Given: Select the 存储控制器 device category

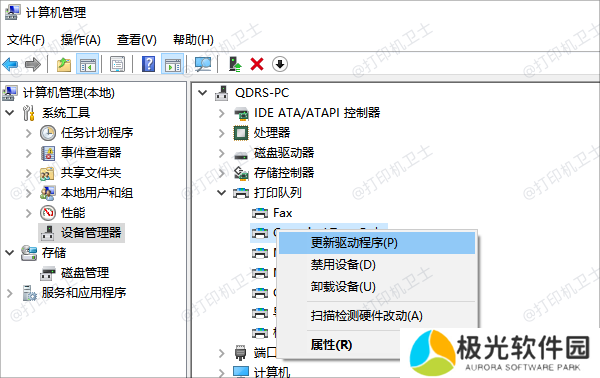Looking at the screenshot, I should click(284, 173).
